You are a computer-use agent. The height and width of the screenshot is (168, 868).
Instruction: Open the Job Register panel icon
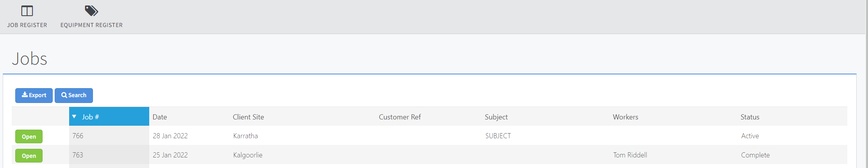[27, 11]
